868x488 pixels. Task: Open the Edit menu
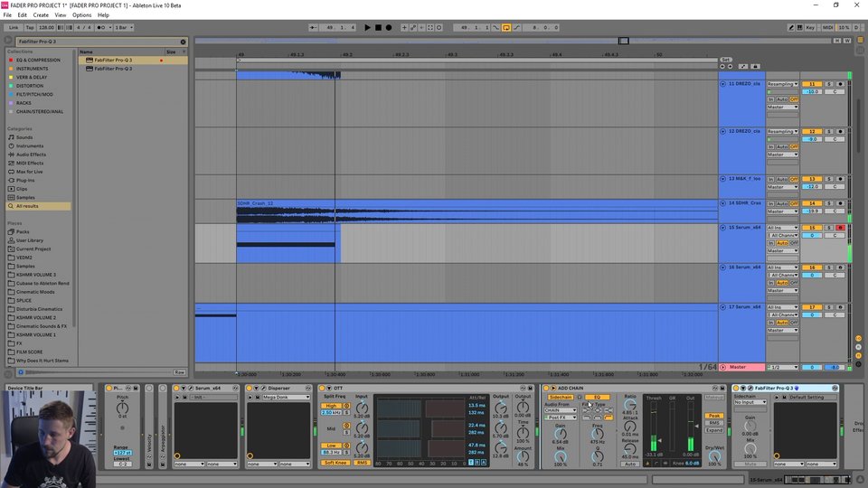[22, 15]
